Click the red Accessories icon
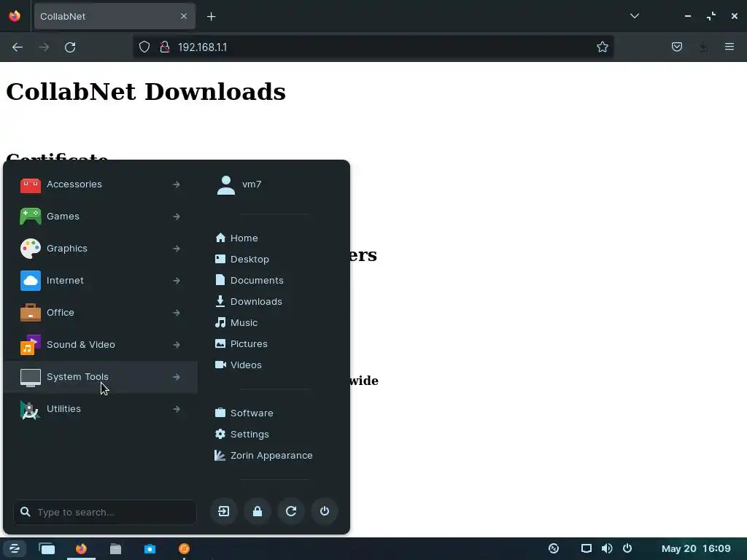The height and width of the screenshot is (560, 747). [x=31, y=184]
